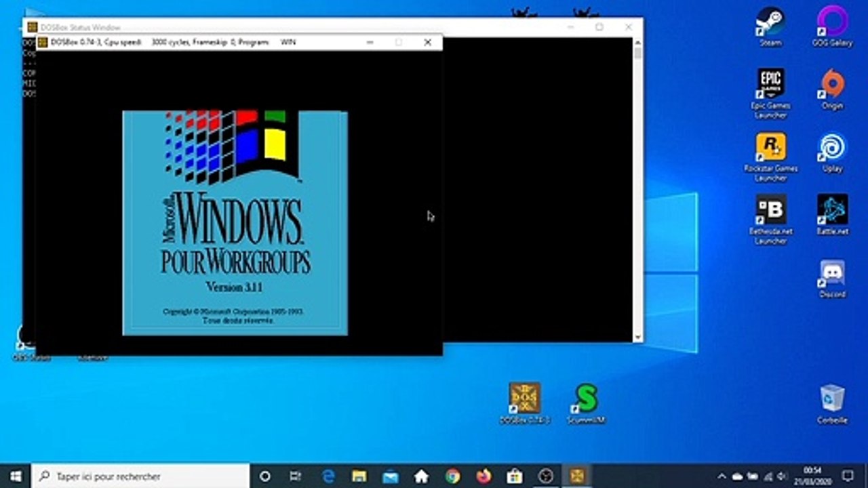
Task: Click the OneDrive cloud tray icon
Action: pos(737,476)
